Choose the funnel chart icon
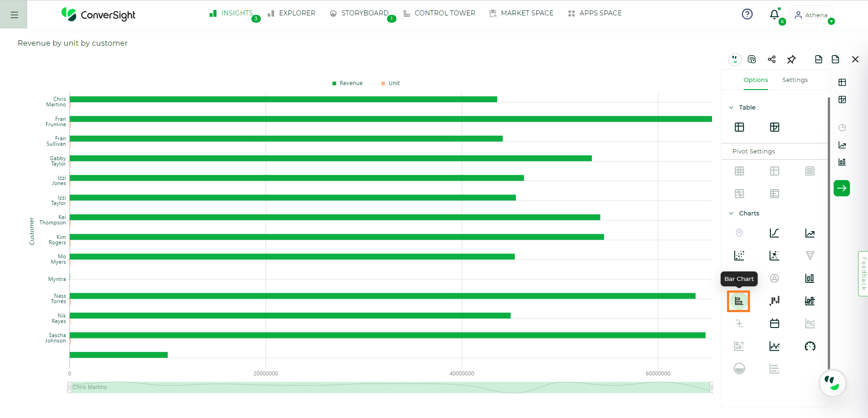Image resolution: width=868 pixels, height=418 pixels. click(x=810, y=256)
